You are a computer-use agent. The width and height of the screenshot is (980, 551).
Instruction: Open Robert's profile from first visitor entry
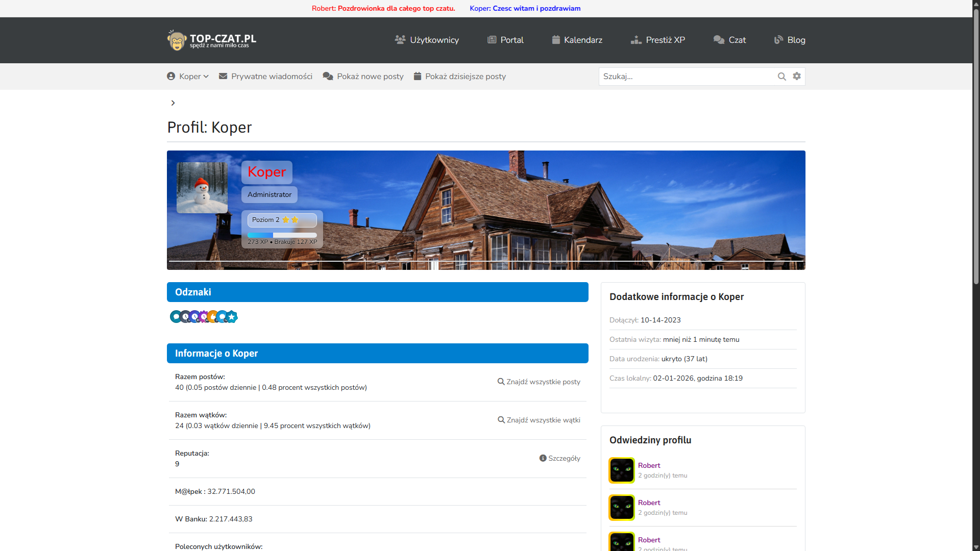(x=649, y=465)
